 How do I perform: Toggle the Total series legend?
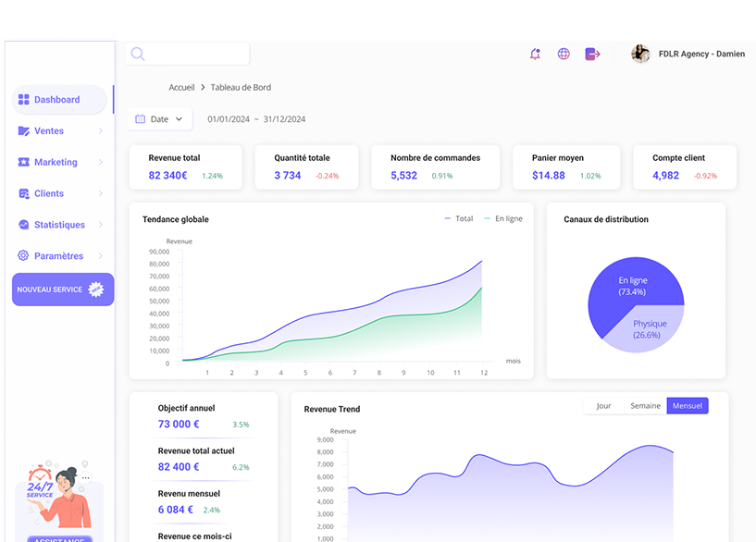pos(459,218)
